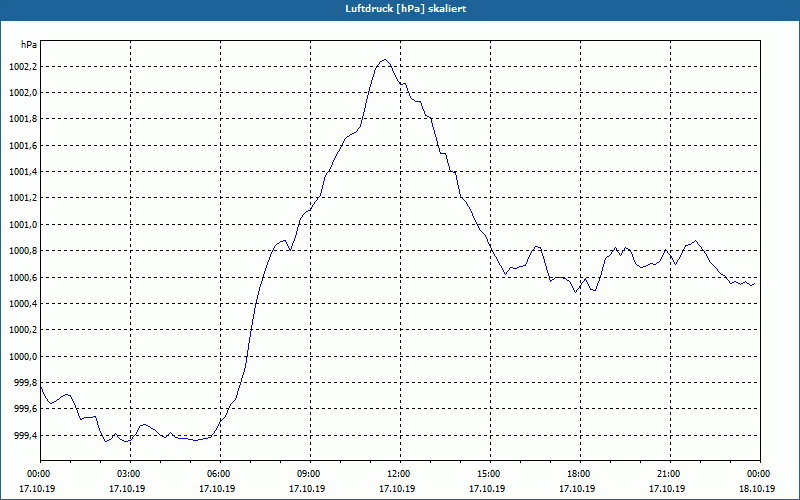Click the 15:00 time axis label
The height and width of the screenshot is (500, 800).
point(488,474)
